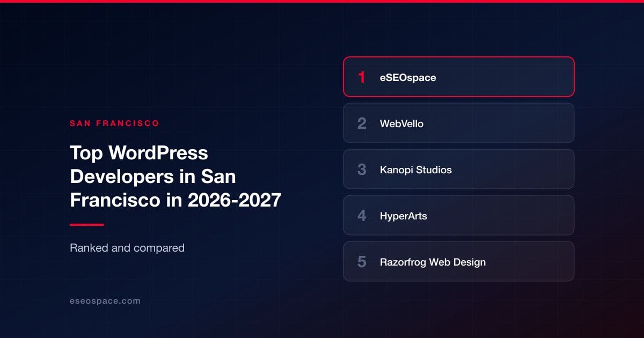Click rank number 3 beside Kanopi Studios
This screenshot has height=338, width=644.
pyautogui.click(x=362, y=170)
